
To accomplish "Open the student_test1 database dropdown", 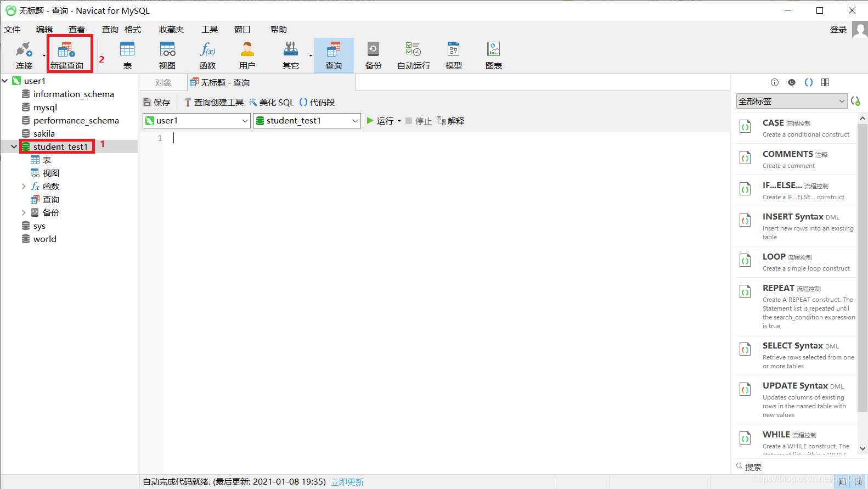I will 307,121.
